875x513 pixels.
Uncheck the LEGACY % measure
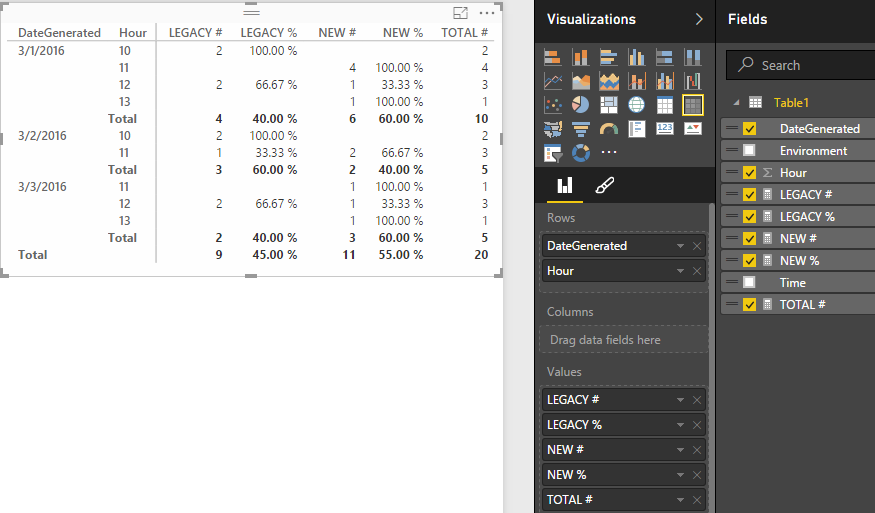coord(749,217)
